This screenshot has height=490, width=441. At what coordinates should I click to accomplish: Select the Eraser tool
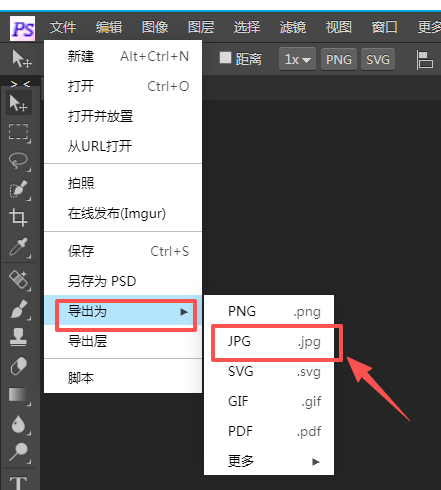click(x=19, y=366)
